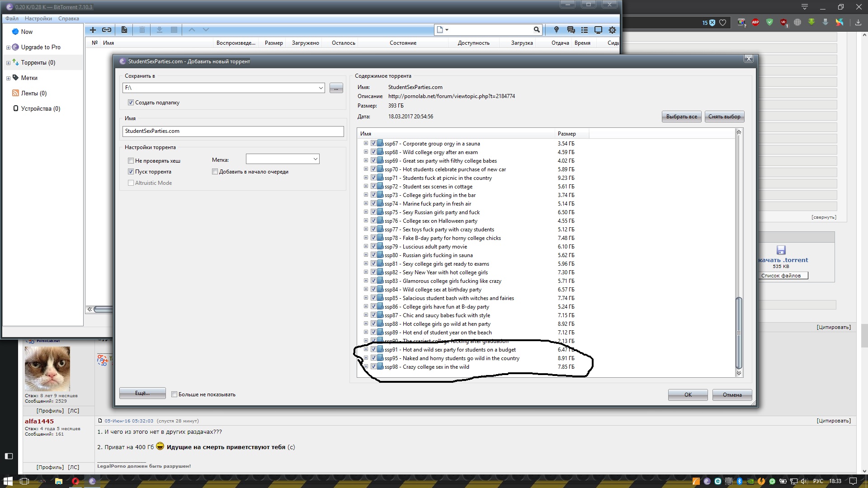Click the file list vertical scrollbar thumb
The width and height of the screenshot is (868, 488).
(739, 332)
